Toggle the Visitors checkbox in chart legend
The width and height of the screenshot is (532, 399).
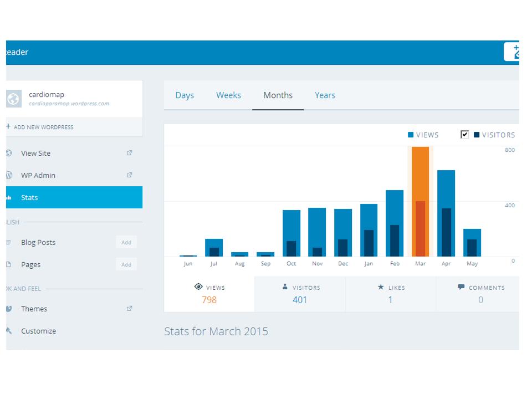click(464, 135)
